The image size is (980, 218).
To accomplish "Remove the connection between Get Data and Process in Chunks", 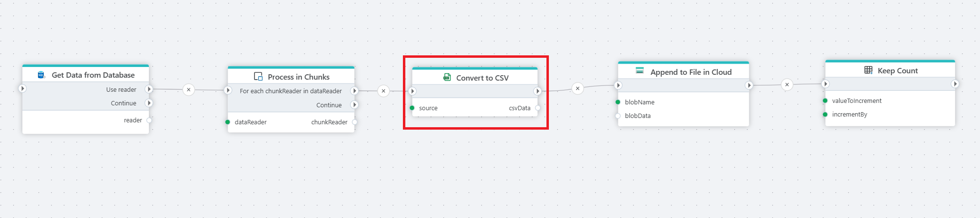I will [189, 90].
